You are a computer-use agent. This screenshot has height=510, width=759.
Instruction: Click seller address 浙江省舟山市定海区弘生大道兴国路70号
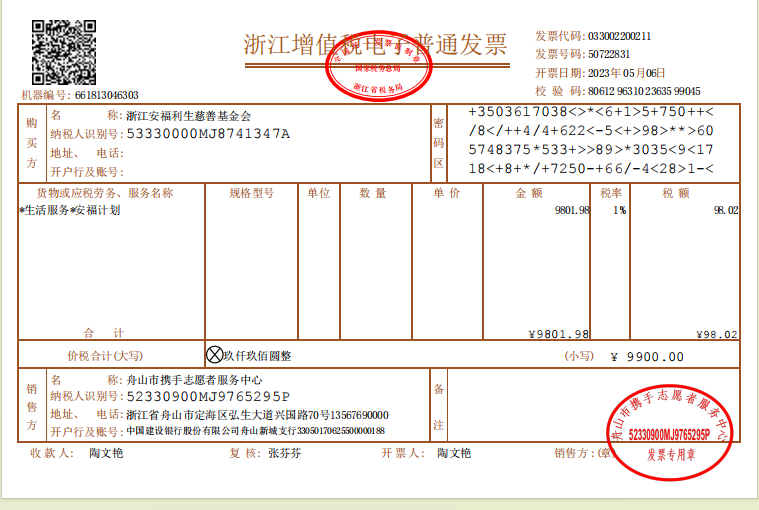(228, 415)
